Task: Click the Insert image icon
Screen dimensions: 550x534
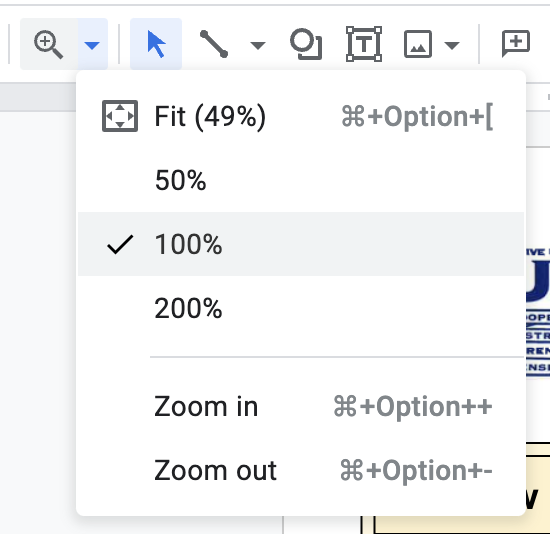Action: [418, 44]
